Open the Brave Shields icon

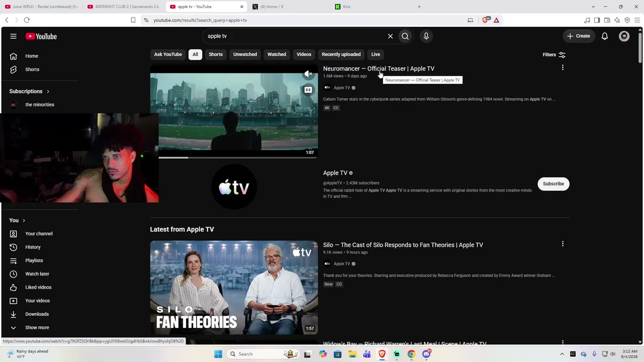(486, 20)
